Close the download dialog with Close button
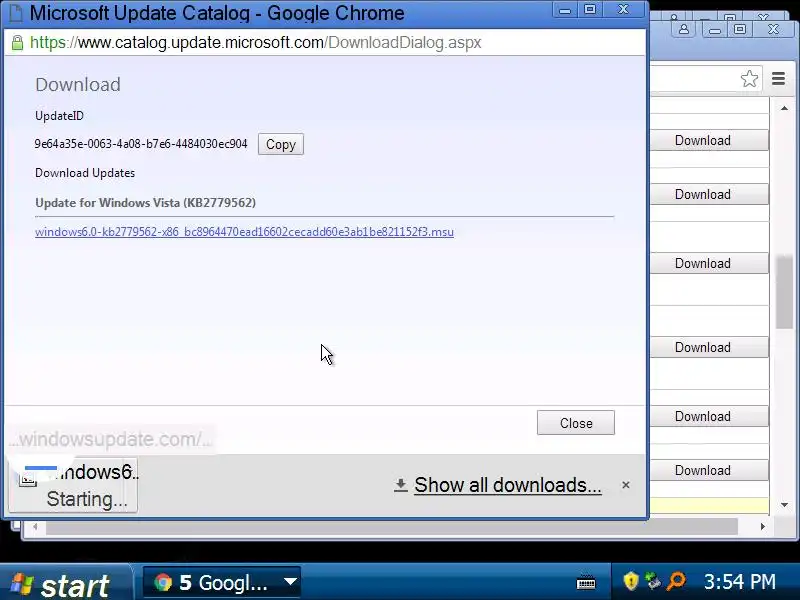 click(x=576, y=423)
